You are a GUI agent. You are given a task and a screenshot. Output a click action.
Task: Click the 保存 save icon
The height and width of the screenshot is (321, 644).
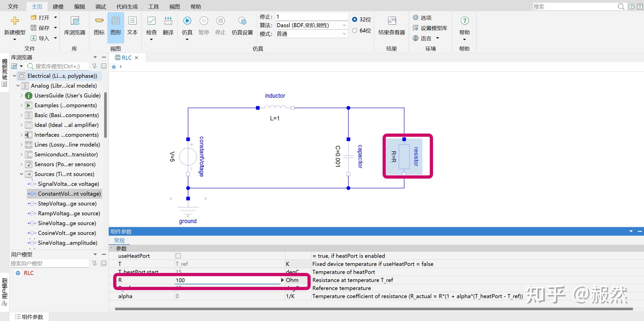(x=33, y=28)
